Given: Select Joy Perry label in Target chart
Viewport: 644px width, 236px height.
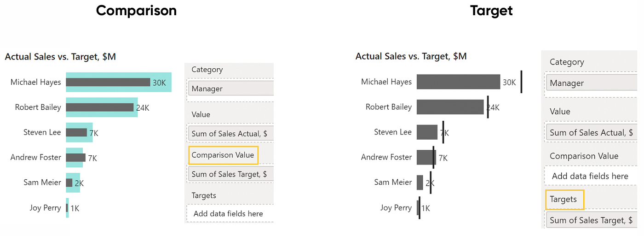Looking at the screenshot, I should coord(396,208).
